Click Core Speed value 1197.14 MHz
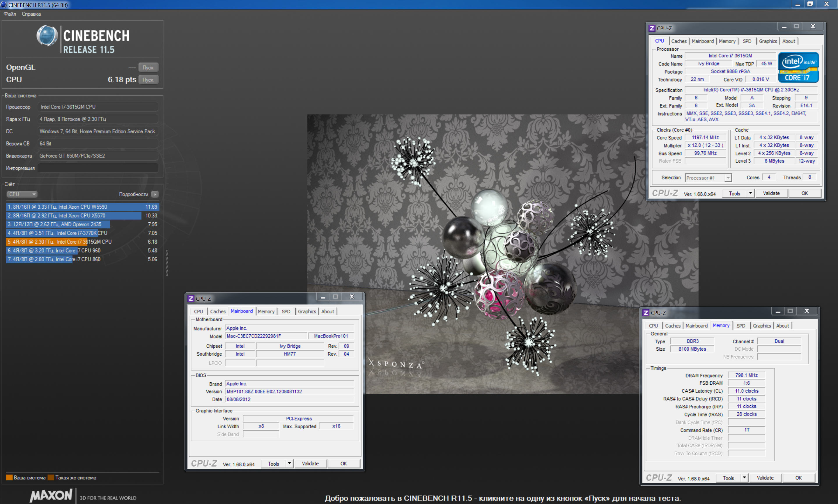Viewport: 838px width, 504px height. (x=705, y=138)
